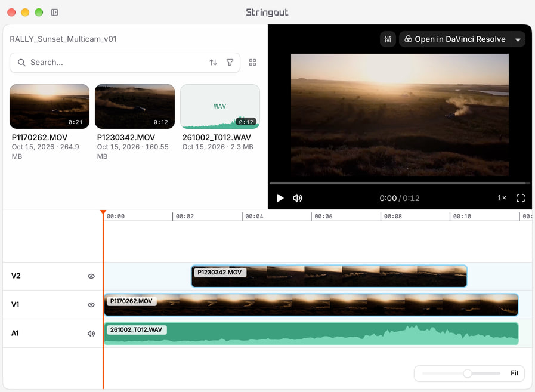
Task: Select the 261002_T012.WAV thumbnail
Action: 220,107
